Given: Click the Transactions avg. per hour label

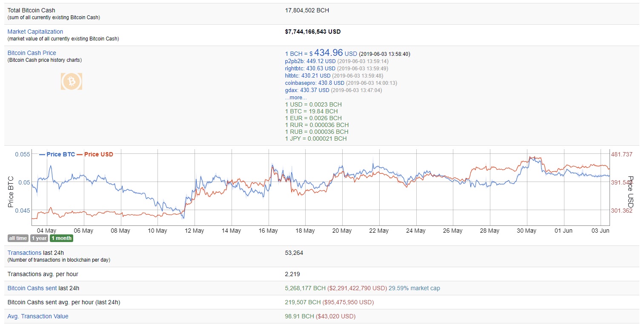Looking at the screenshot, I should click(x=43, y=274).
